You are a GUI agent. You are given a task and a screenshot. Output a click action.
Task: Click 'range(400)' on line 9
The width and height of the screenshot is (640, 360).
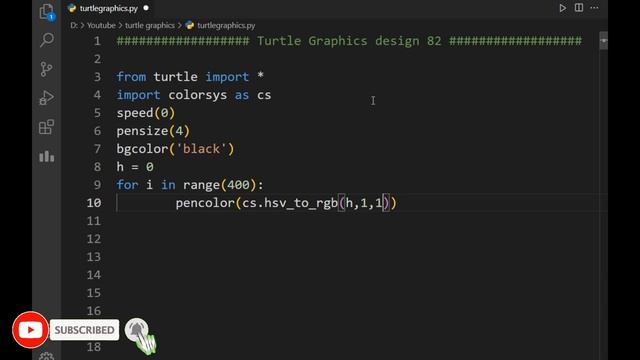point(220,185)
